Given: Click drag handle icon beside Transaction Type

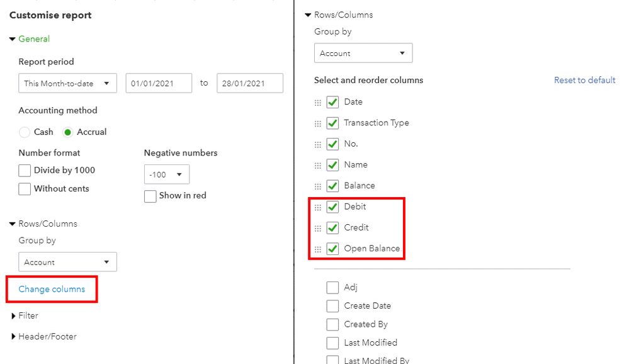Looking at the screenshot, I should [x=318, y=123].
